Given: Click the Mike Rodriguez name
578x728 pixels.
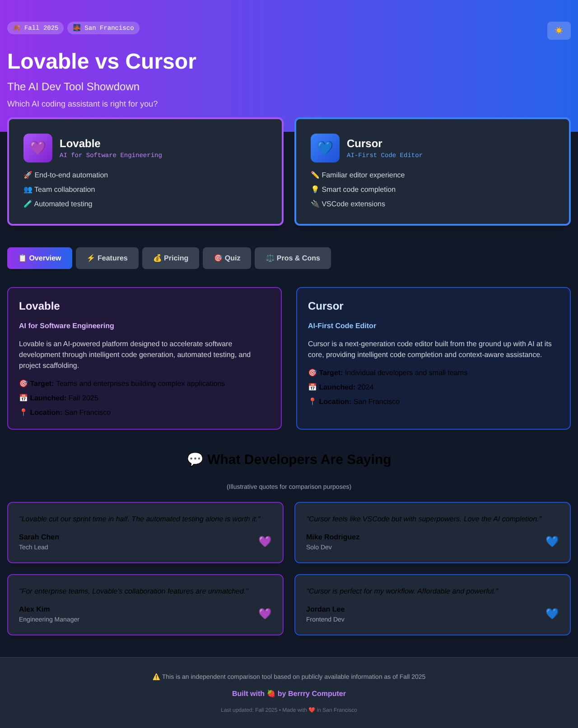Looking at the screenshot, I should (x=333, y=537).
